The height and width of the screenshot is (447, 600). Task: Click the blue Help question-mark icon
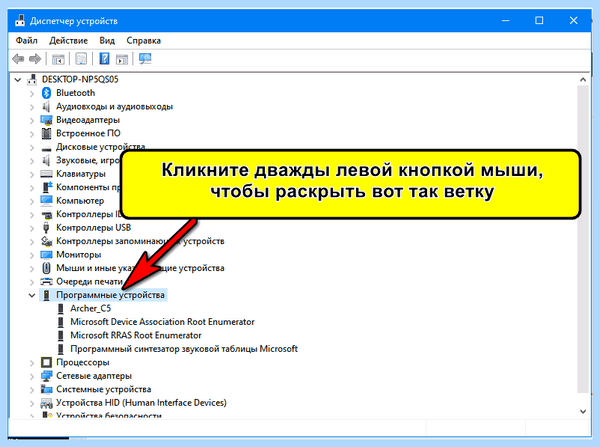coord(104,59)
